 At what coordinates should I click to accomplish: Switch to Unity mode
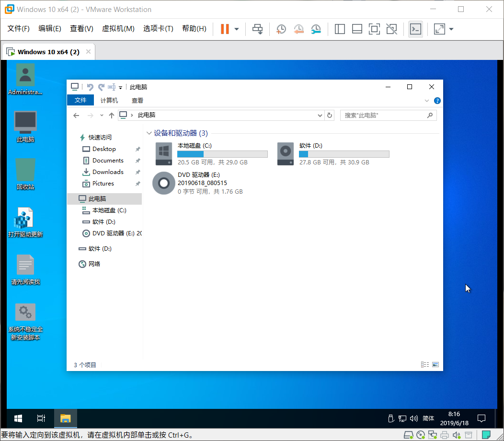coord(392,29)
